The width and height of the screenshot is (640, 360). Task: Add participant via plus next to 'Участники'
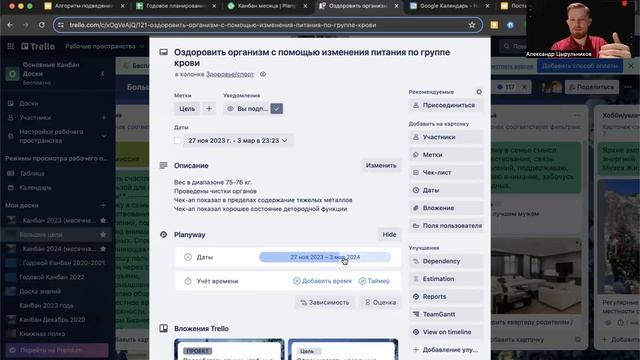[x=104, y=118]
